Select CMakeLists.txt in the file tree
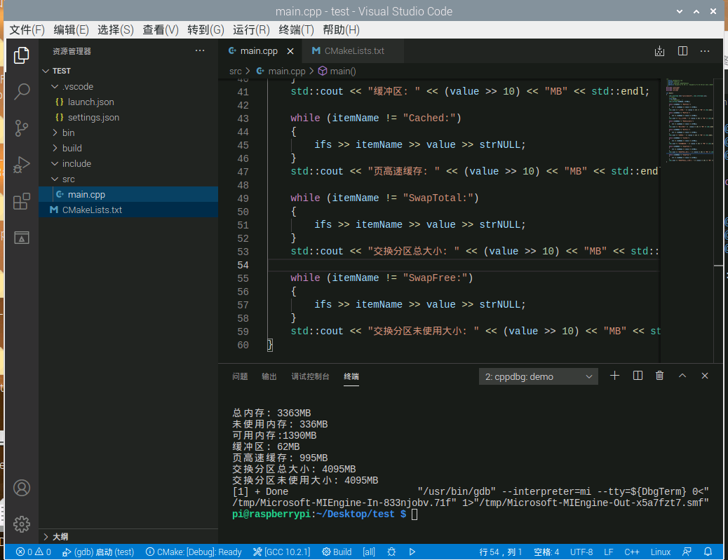Image resolution: width=728 pixels, height=560 pixels. pyautogui.click(x=128, y=210)
